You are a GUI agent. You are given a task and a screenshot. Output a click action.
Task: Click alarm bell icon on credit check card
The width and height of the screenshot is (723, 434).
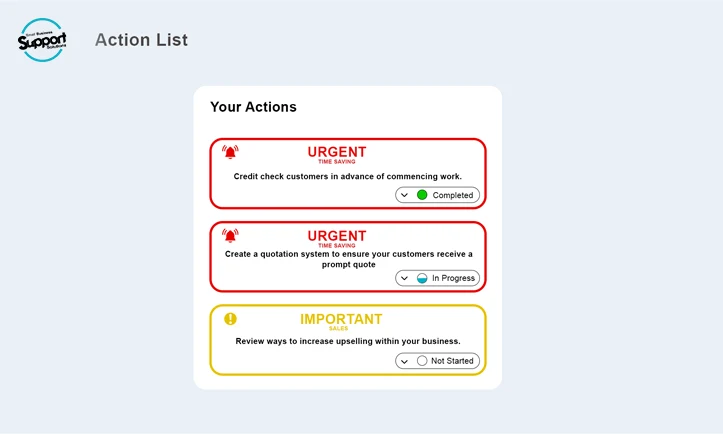click(x=230, y=153)
